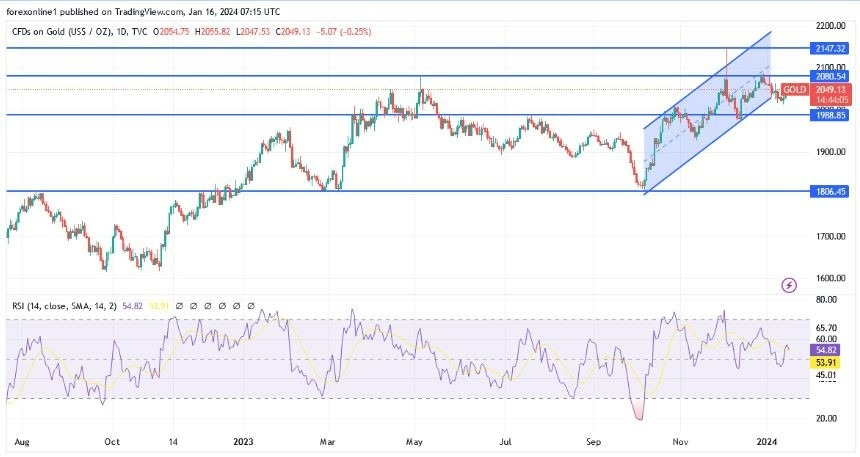
Task: Select the 2080.54 price level label
Action: coord(830,77)
